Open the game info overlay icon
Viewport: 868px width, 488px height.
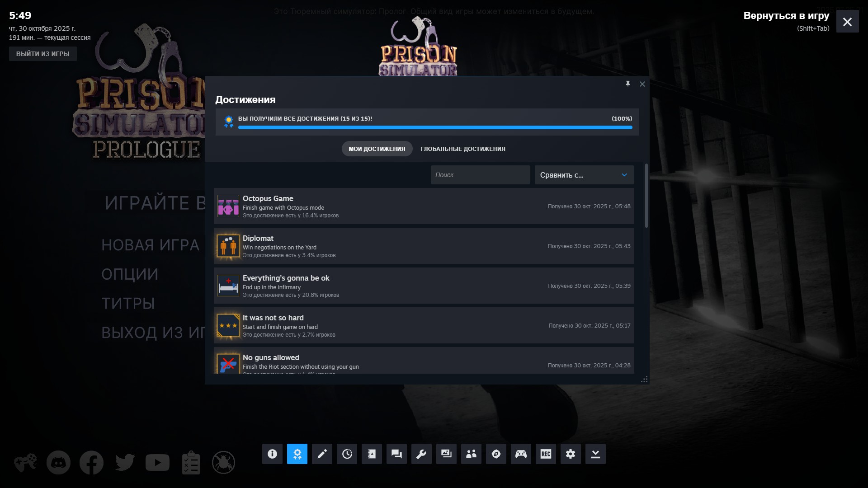272,454
